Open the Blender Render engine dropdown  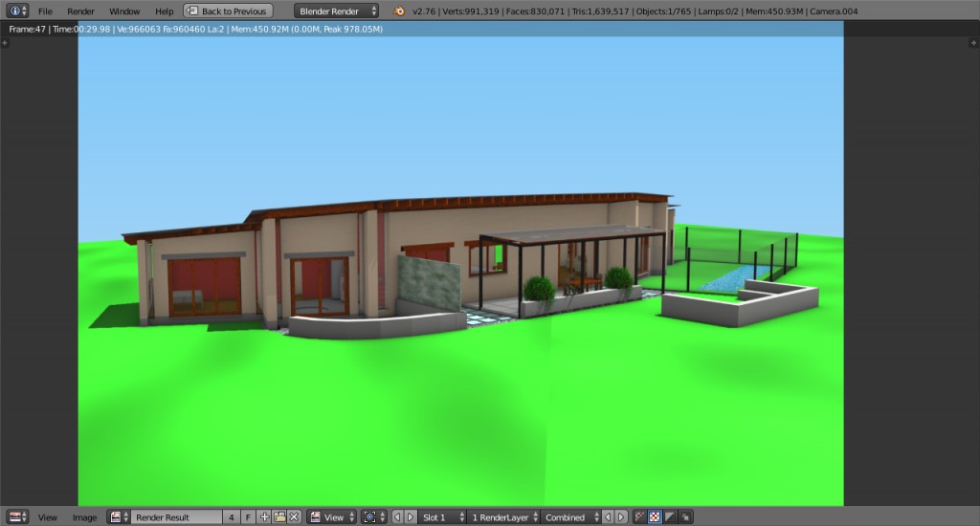coord(336,11)
